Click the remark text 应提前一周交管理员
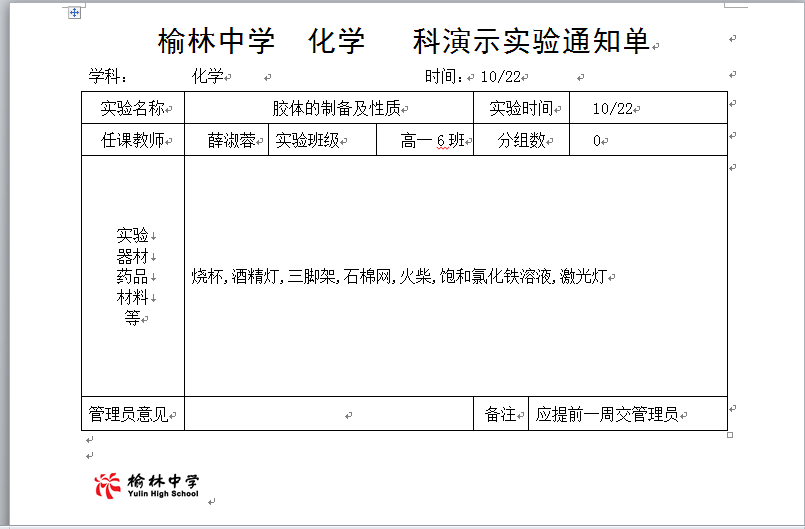Image resolution: width=805 pixels, height=529 pixels. [x=607, y=414]
